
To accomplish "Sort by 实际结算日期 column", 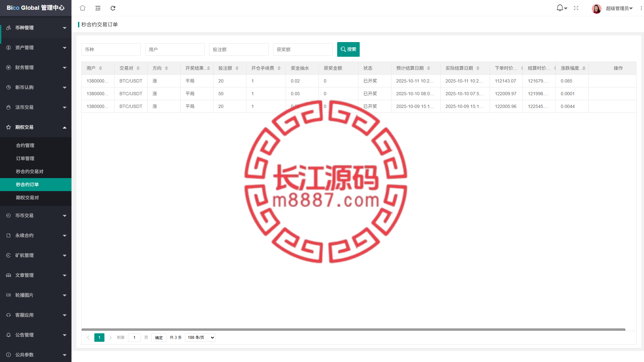I will coord(478,68).
